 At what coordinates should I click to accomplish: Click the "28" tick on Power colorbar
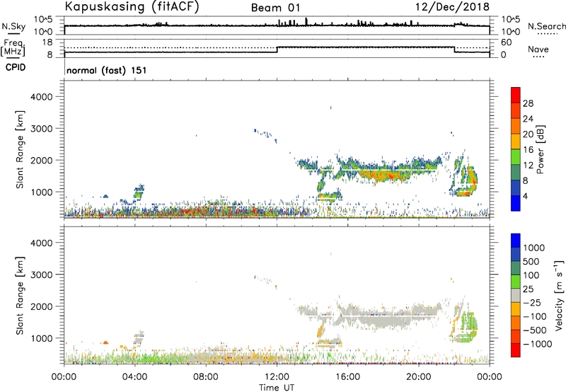pos(528,103)
